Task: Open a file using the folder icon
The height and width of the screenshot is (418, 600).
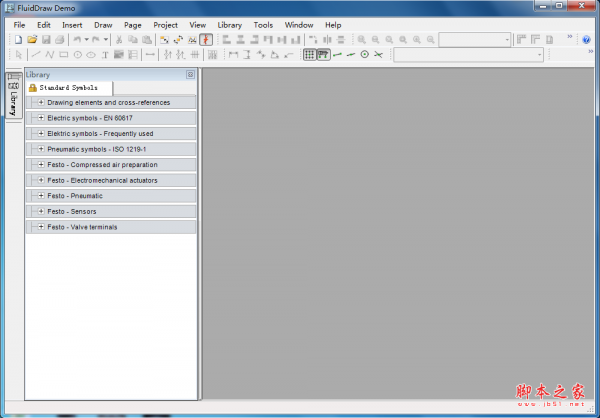Action: click(x=32, y=39)
